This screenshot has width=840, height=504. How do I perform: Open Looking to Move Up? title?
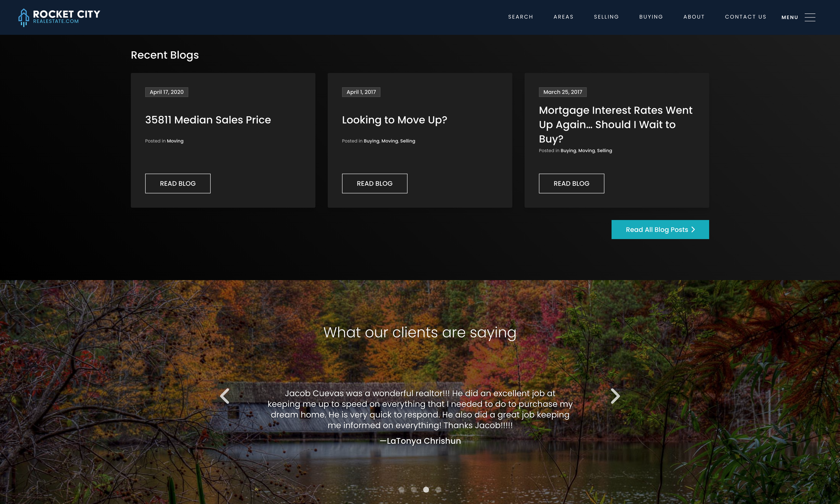394,120
